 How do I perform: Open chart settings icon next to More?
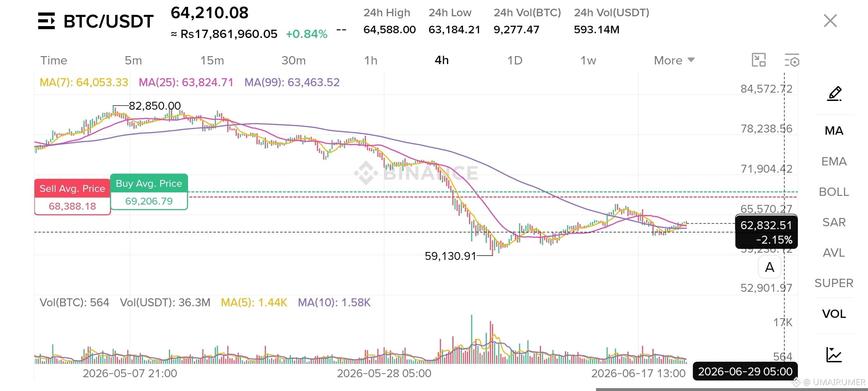click(792, 60)
